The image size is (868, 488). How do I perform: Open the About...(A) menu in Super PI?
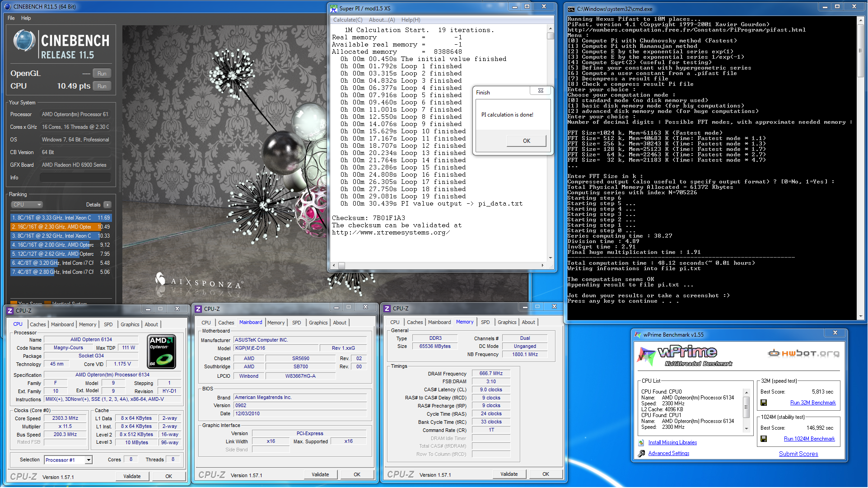382,20
